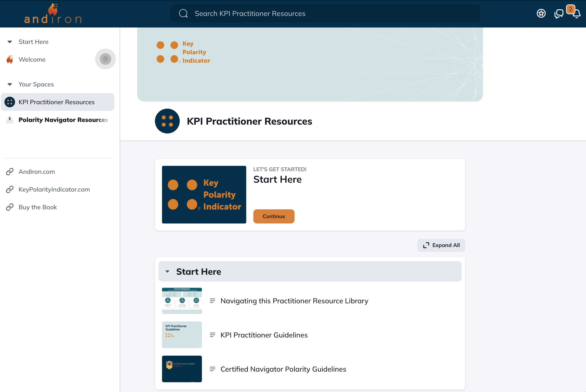Screen dimensions: 586x392
Task: Open the rewards star icon in top bar
Action: click(x=541, y=13)
